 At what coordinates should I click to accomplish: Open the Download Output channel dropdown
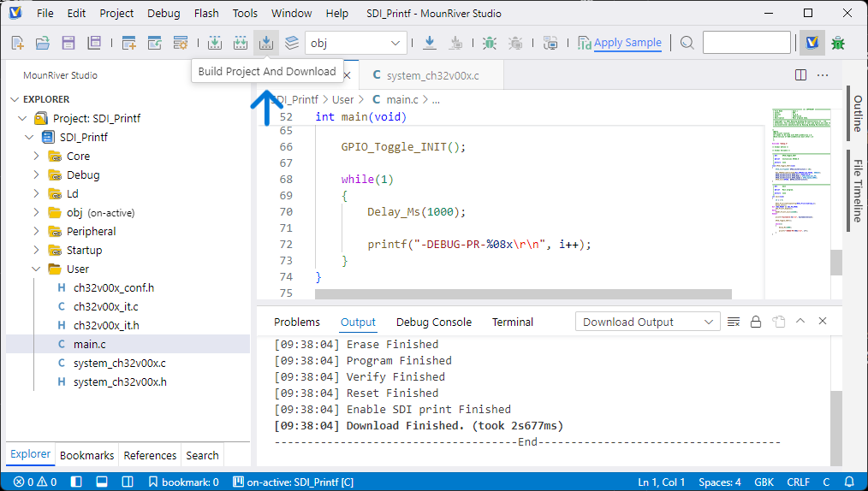647,322
